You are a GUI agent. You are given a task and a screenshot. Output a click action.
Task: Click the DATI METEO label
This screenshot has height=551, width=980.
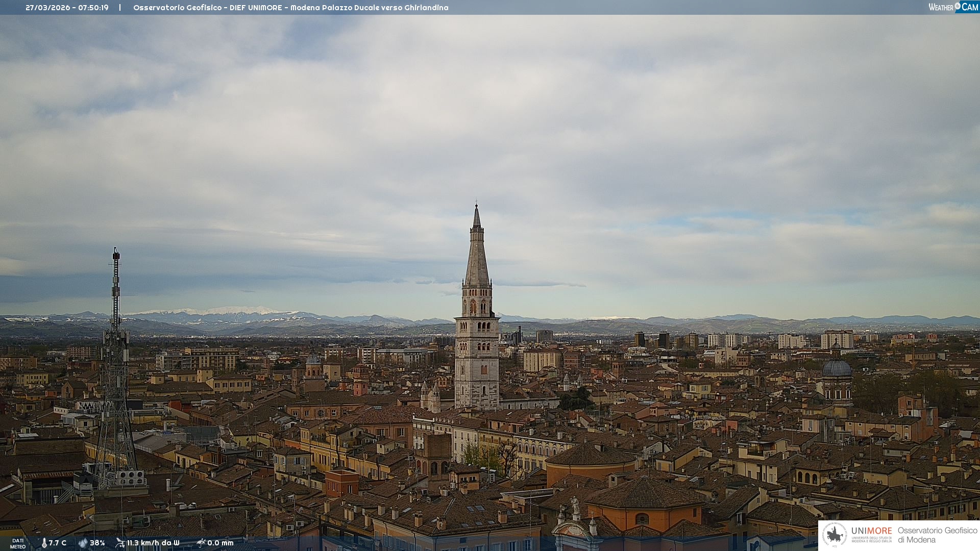tap(18, 543)
